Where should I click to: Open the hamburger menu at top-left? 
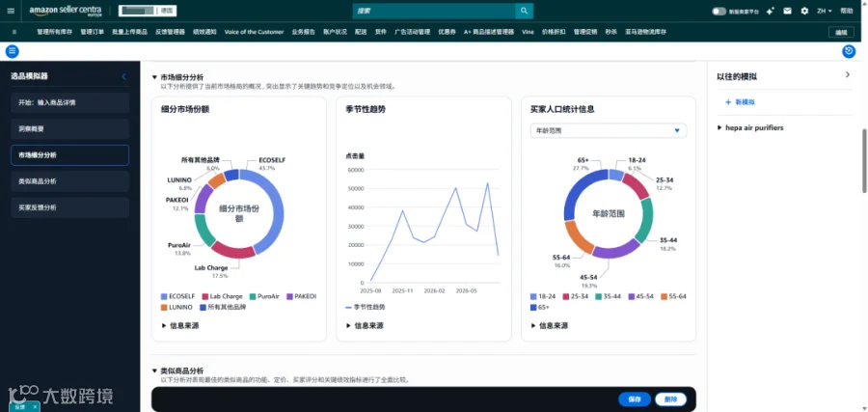(x=11, y=11)
